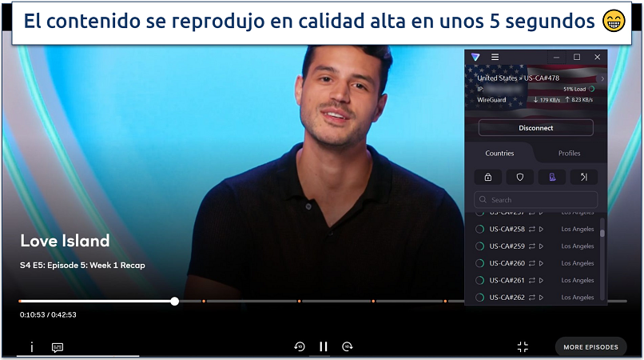Switch to the Profiles tab
Viewport: 644px width, 360px height.
click(x=569, y=153)
